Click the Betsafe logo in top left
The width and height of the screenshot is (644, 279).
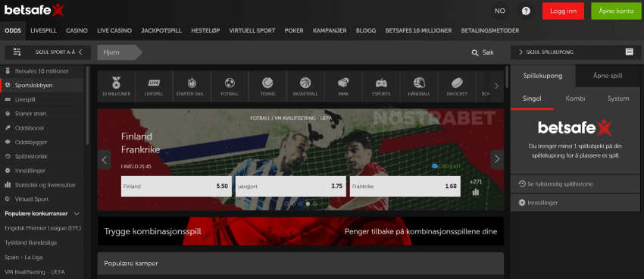coord(35,10)
